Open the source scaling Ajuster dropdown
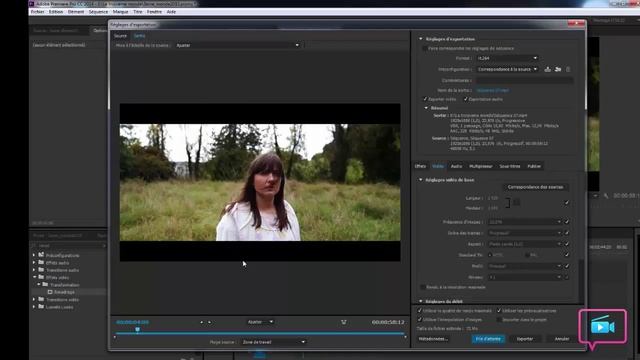This screenshot has width=640, height=360. coord(238,45)
